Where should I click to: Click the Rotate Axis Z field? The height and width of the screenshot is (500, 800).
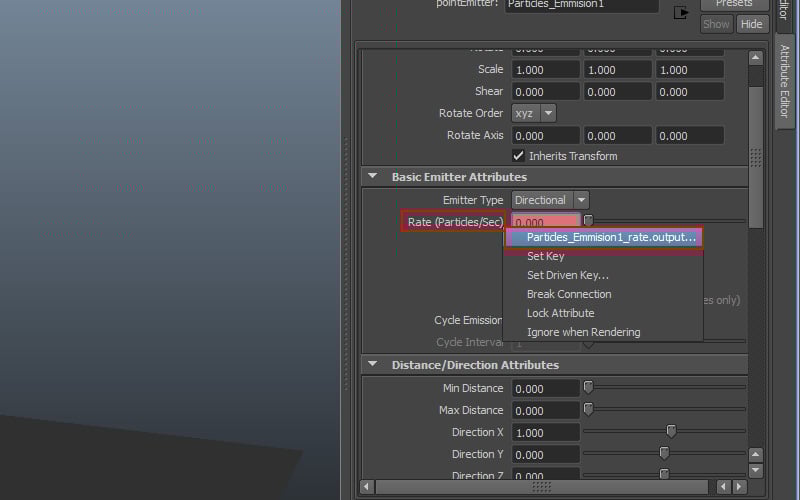pos(689,136)
